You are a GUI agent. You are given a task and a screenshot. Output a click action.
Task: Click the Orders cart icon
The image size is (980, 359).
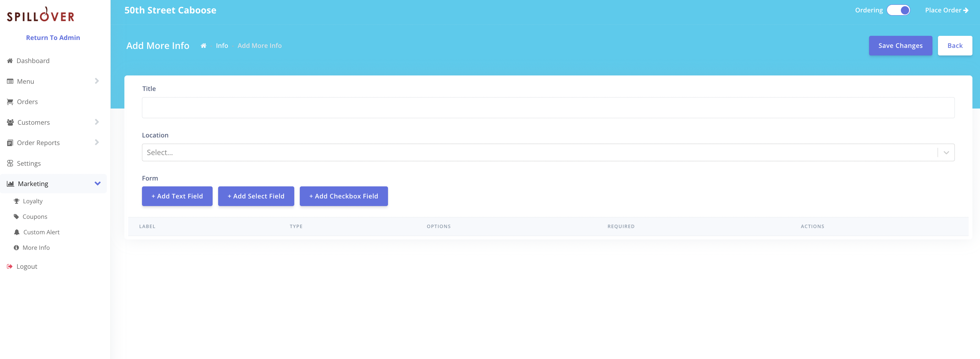10,102
